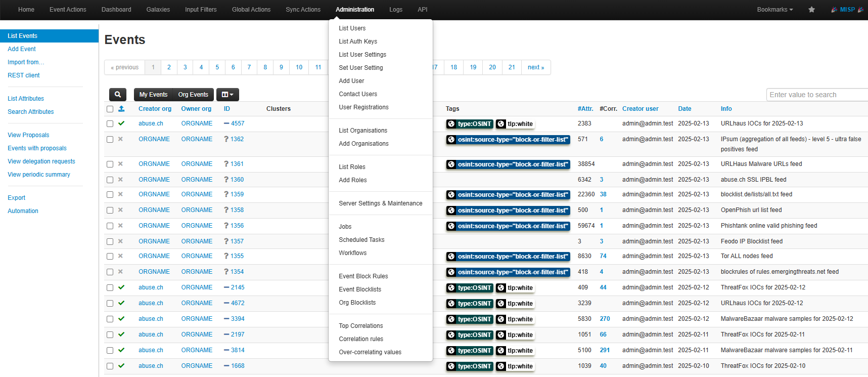
Task: Click the search magnifier button above the events table
Action: 118,95
